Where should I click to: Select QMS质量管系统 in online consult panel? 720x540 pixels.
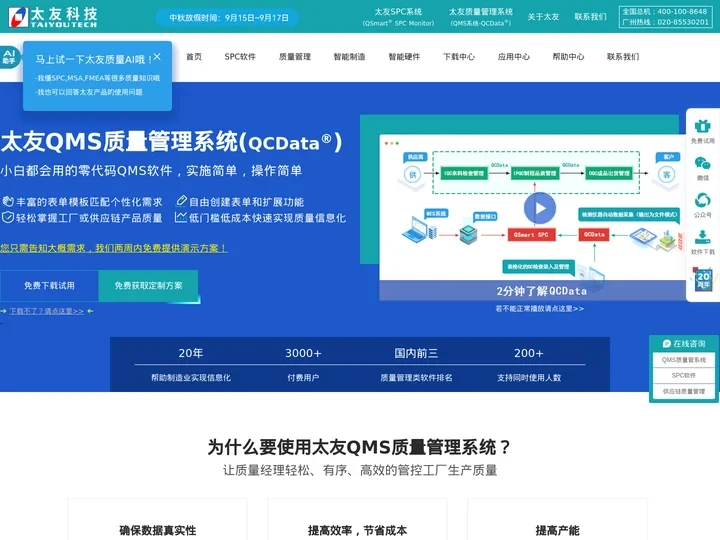[684, 360]
